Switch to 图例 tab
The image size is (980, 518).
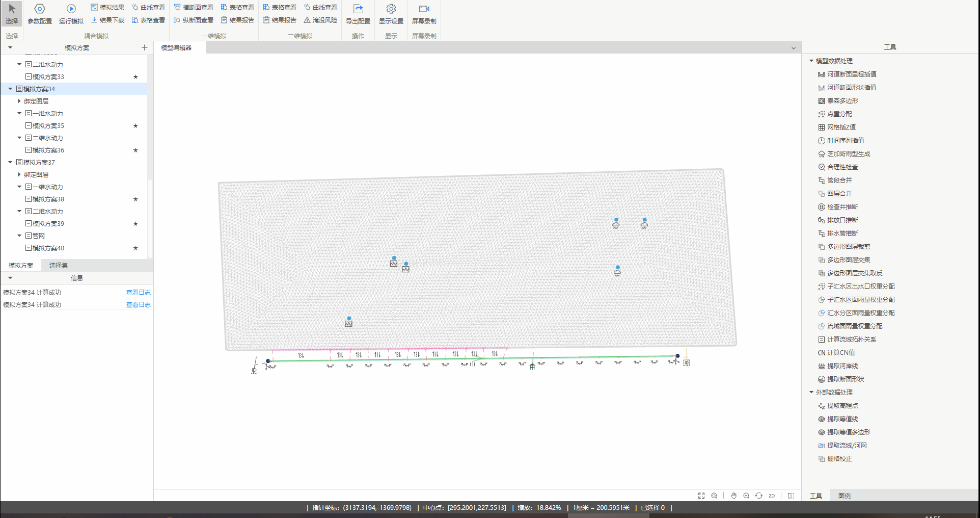[x=844, y=496]
